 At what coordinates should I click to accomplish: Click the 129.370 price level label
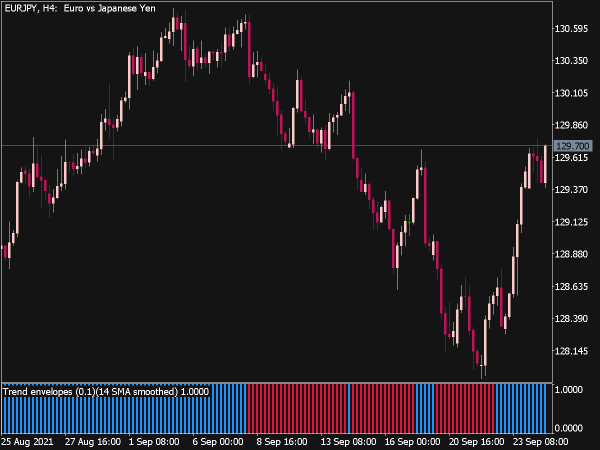(571, 190)
